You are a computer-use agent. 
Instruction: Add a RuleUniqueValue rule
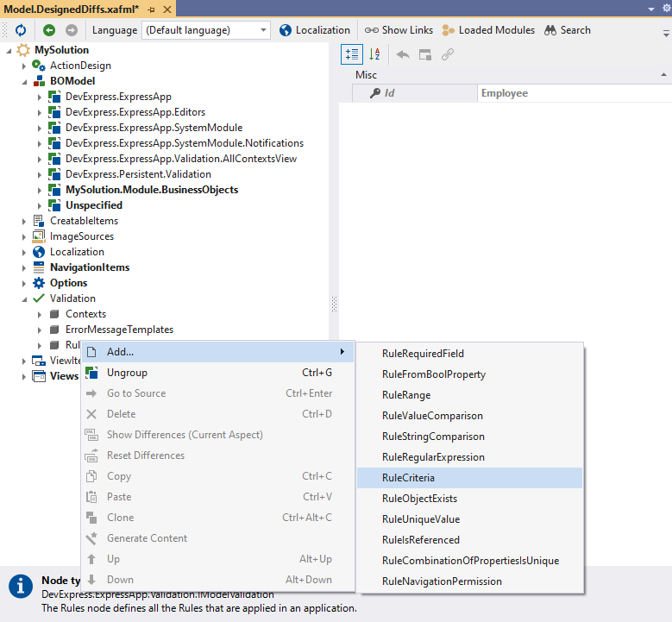(x=470, y=519)
